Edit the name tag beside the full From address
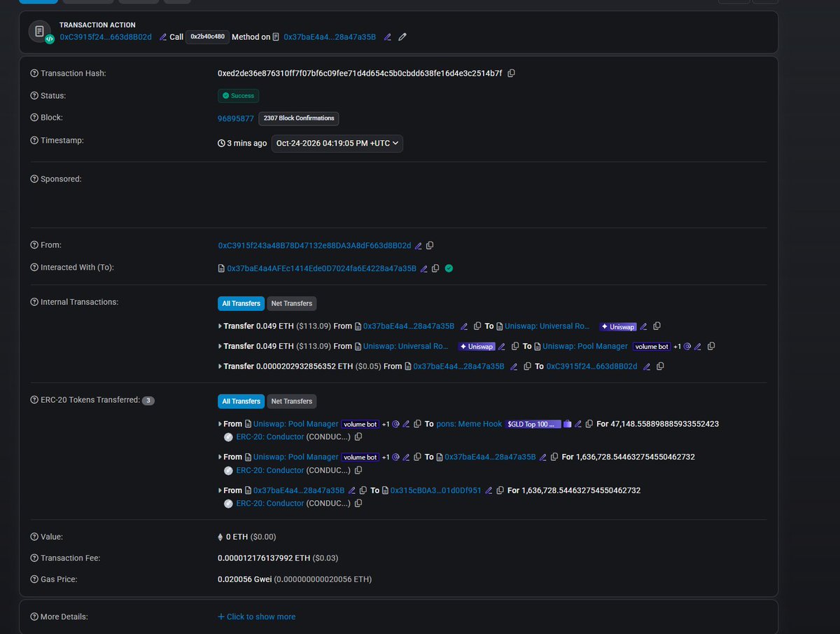 coord(419,246)
